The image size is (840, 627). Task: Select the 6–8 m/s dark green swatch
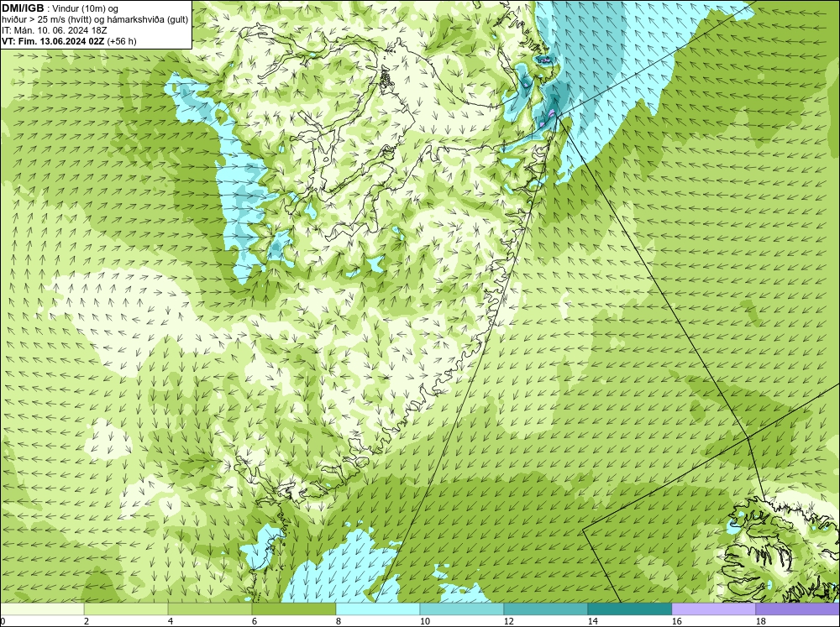(294, 609)
